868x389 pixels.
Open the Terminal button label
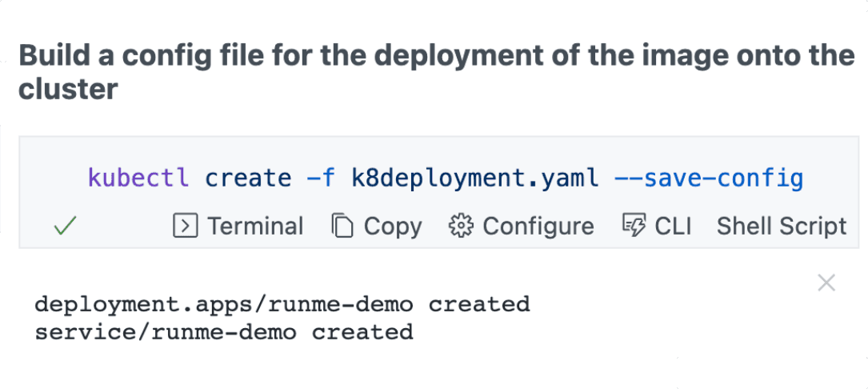coord(255,226)
